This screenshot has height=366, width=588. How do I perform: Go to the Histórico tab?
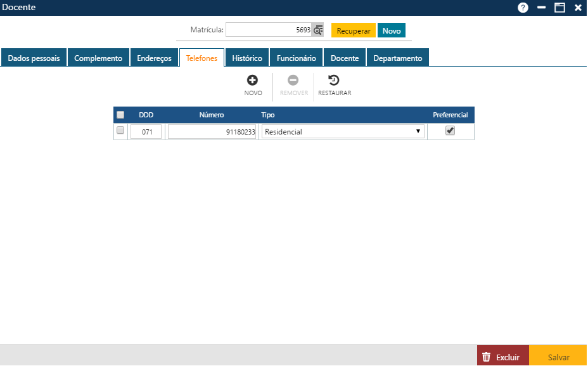coord(247,58)
